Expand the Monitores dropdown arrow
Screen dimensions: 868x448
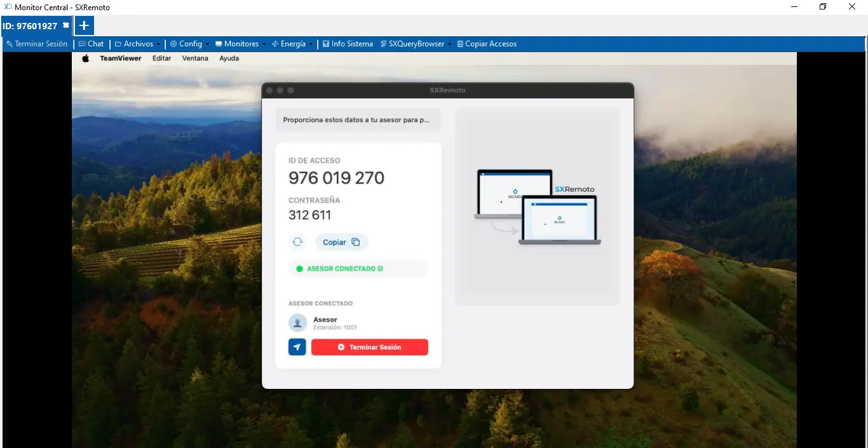[264, 44]
